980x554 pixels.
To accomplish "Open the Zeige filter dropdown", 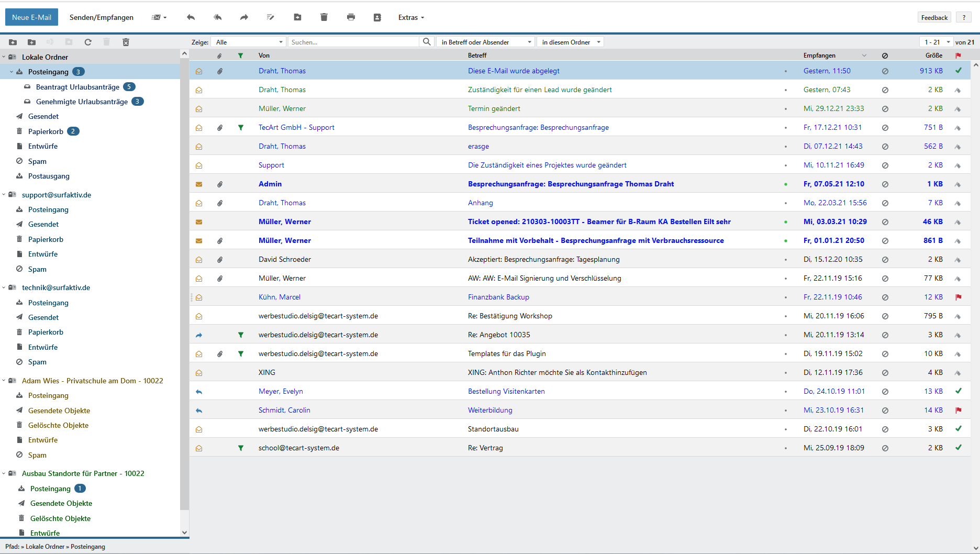I will [249, 42].
